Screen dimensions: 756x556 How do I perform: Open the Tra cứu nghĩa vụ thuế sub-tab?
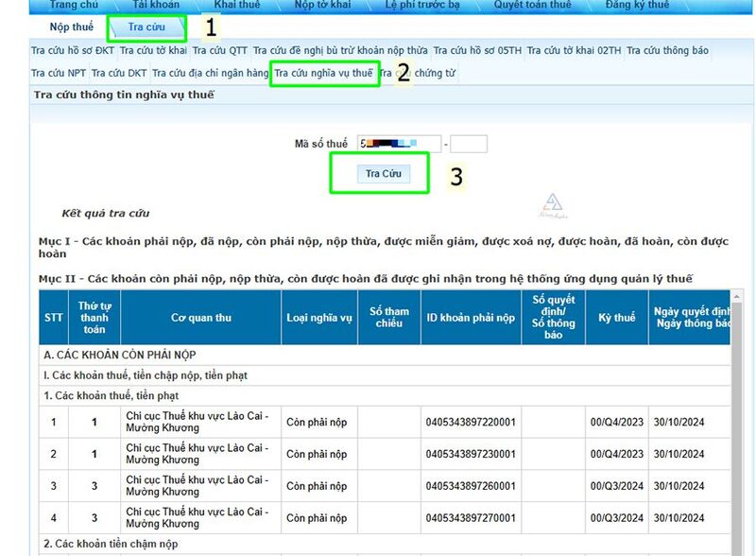(x=323, y=73)
